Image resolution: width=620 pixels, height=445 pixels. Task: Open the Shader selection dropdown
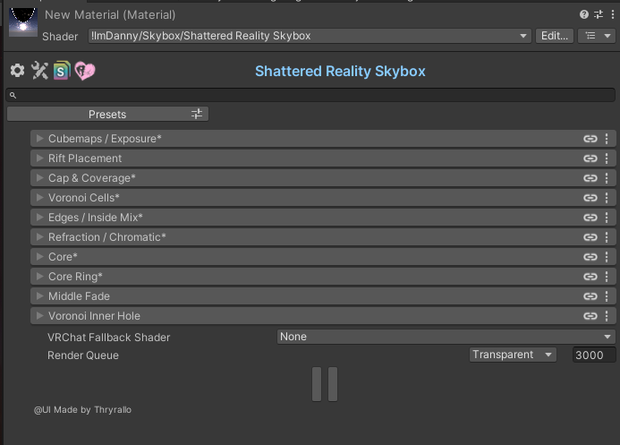coord(309,36)
